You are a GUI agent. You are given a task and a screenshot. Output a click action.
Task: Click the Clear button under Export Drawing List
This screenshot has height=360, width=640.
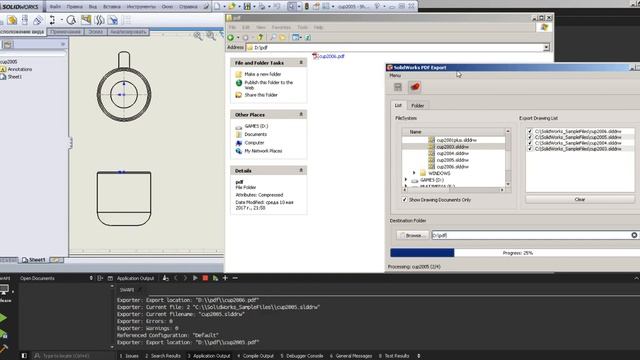[580, 200]
